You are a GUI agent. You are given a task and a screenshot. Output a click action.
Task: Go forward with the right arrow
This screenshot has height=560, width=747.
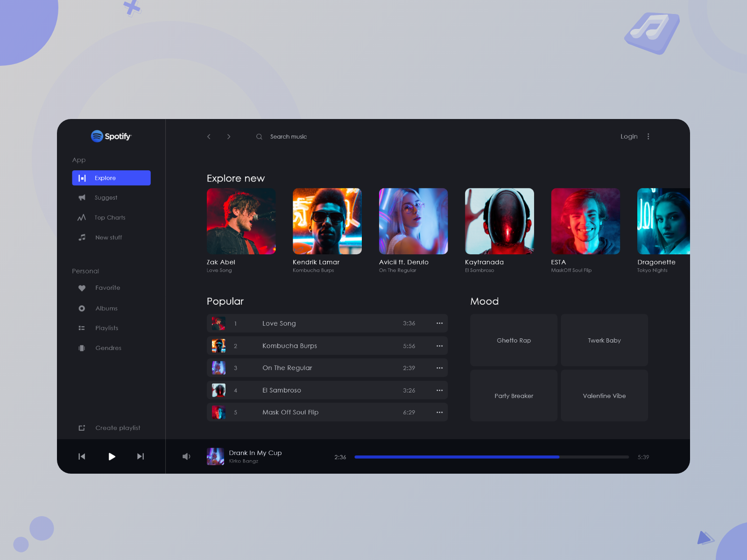point(229,137)
